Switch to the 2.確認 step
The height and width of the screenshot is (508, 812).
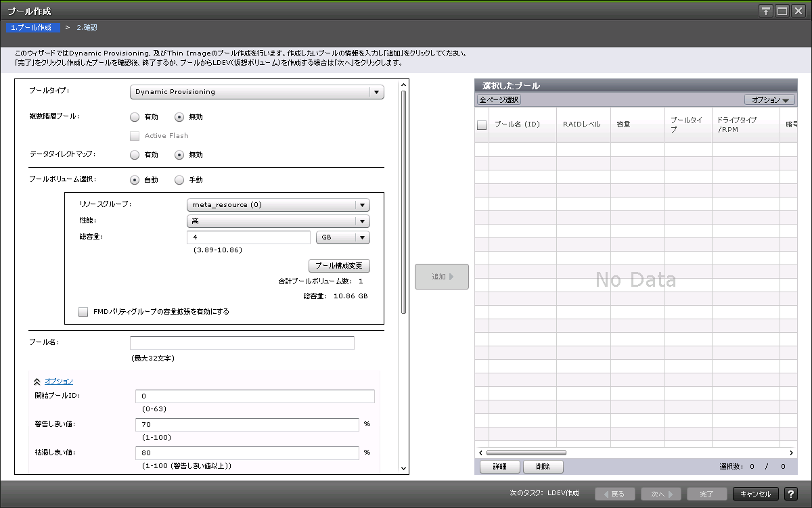click(x=87, y=27)
